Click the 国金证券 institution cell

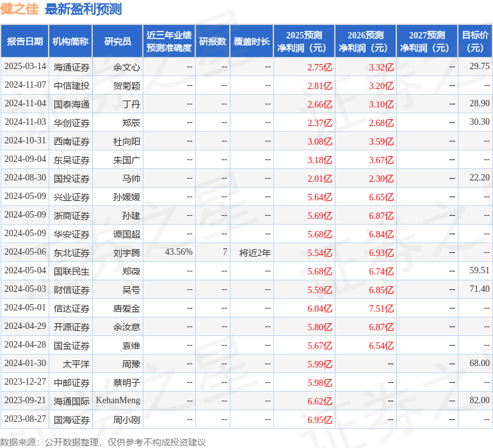coord(72,345)
